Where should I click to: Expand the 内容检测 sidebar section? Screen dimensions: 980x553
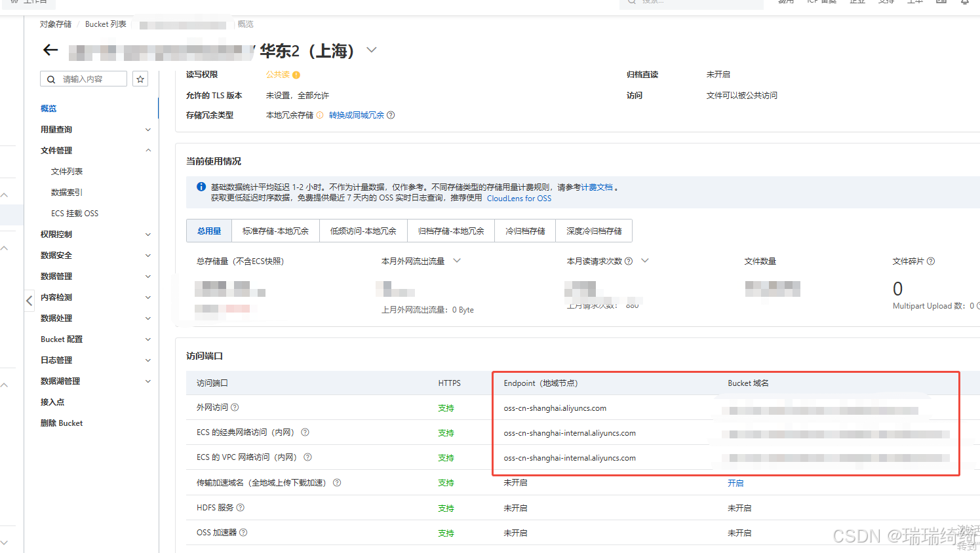[x=148, y=297]
